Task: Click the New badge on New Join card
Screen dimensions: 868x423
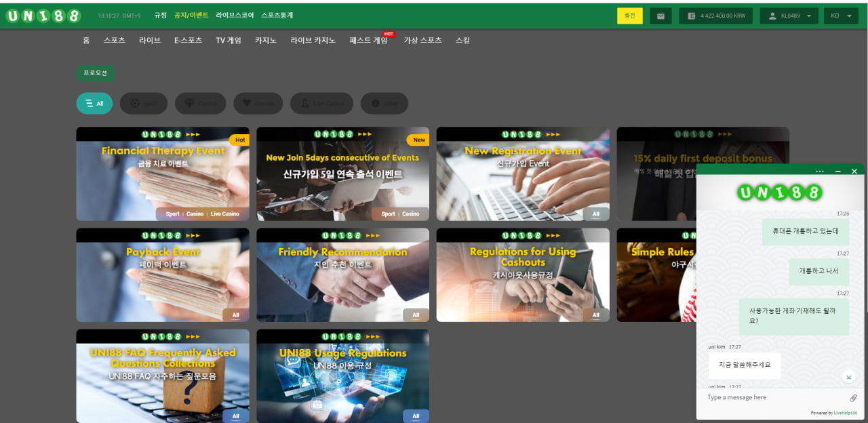Action: click(418, 140)
